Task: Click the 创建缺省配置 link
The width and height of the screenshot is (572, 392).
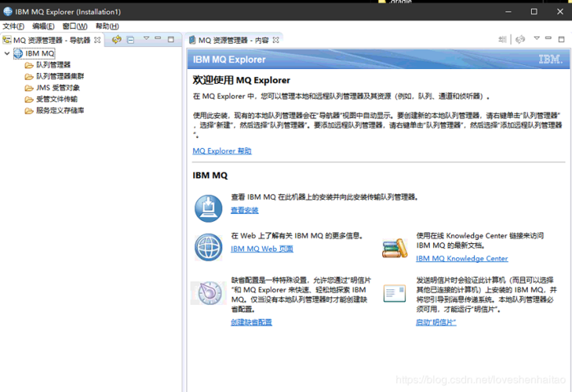Action: 251,322
